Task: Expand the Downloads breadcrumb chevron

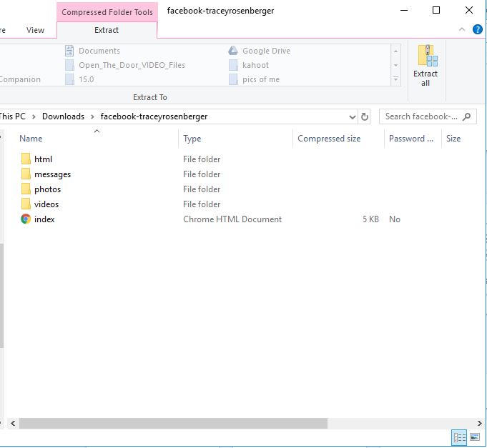Action: click(x=92, y=117)
